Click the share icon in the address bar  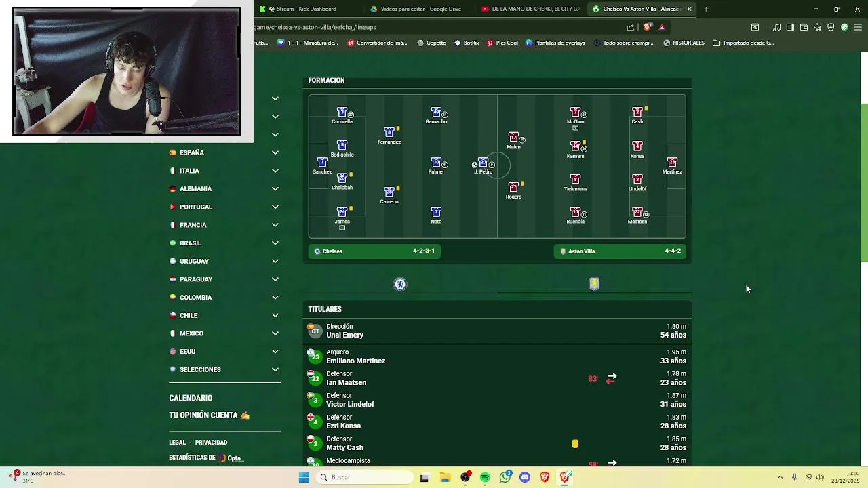(631, 27)
